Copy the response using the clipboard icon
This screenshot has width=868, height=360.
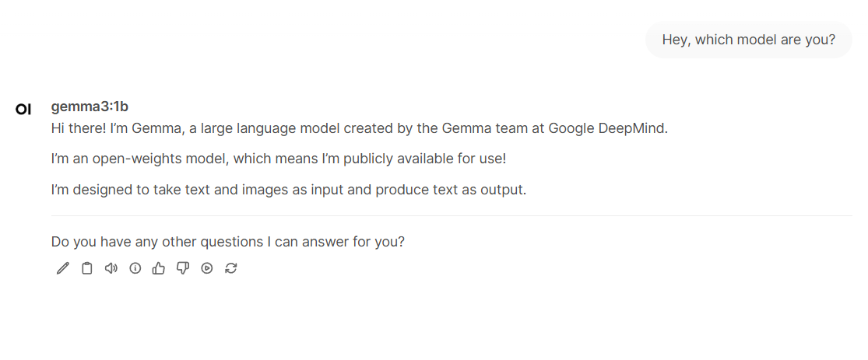coord(87,268)
